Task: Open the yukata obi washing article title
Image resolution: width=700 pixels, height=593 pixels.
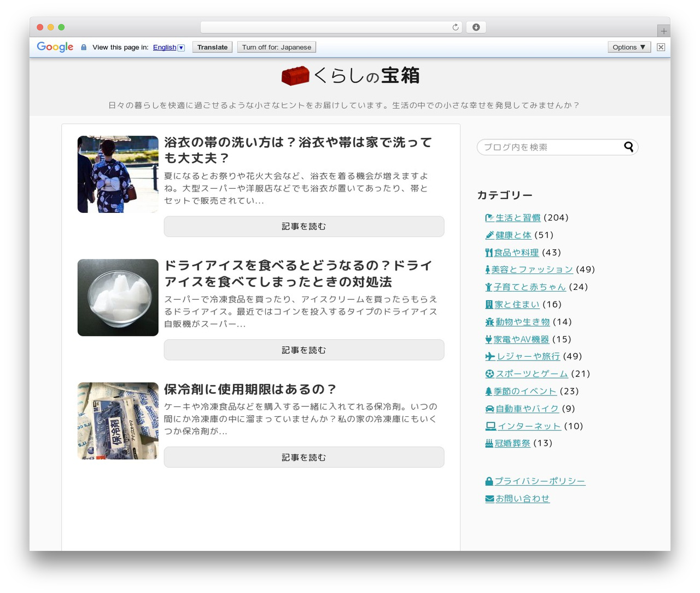Action: (298, 150)
